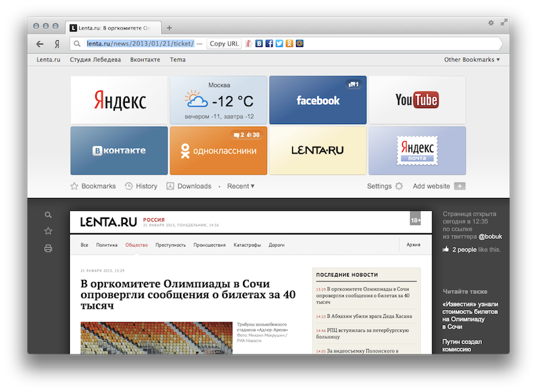Select the Политика news category
This screenshot has height=392, width=537.
pyautogui.click(x=107, y=245)
